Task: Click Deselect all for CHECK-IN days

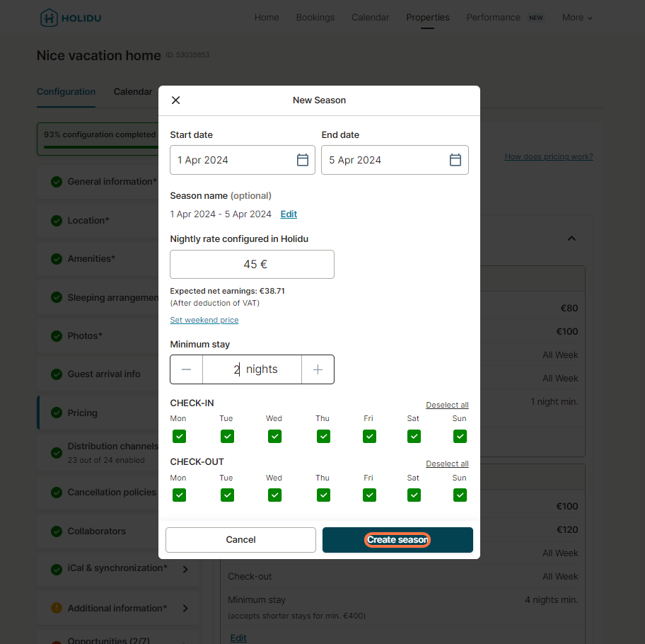Action: 447,405
